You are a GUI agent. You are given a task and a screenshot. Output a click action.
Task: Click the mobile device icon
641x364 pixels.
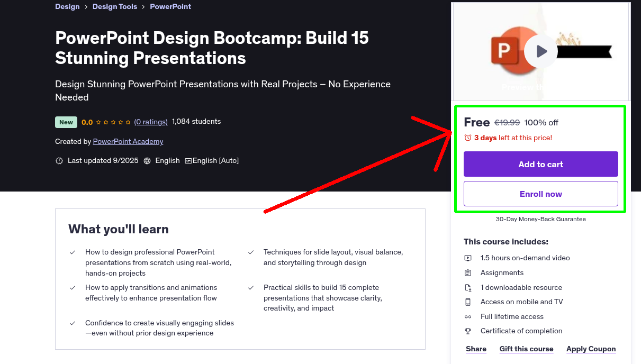point(468,302)
